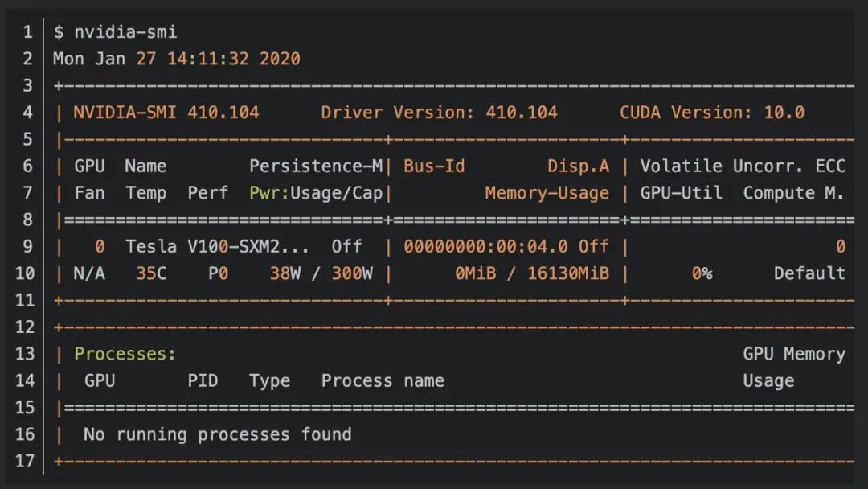The height and width of the screenshot is (489, 868).
Task: Click the Memory-Usage column header
Action: click(547, 193)
